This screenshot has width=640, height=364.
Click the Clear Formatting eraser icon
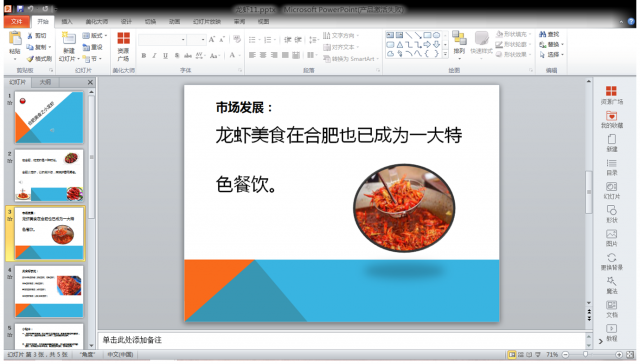click(x=237, y=40)
